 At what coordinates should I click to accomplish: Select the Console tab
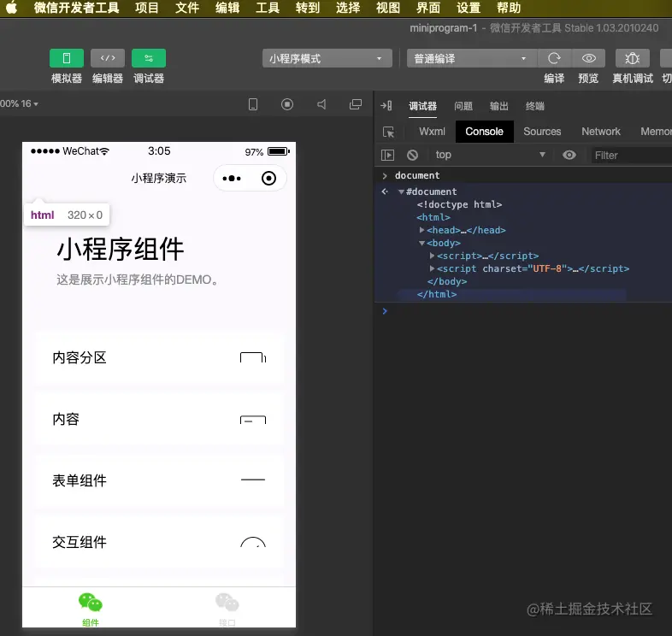pyautogui.click(x=484, y=132)
